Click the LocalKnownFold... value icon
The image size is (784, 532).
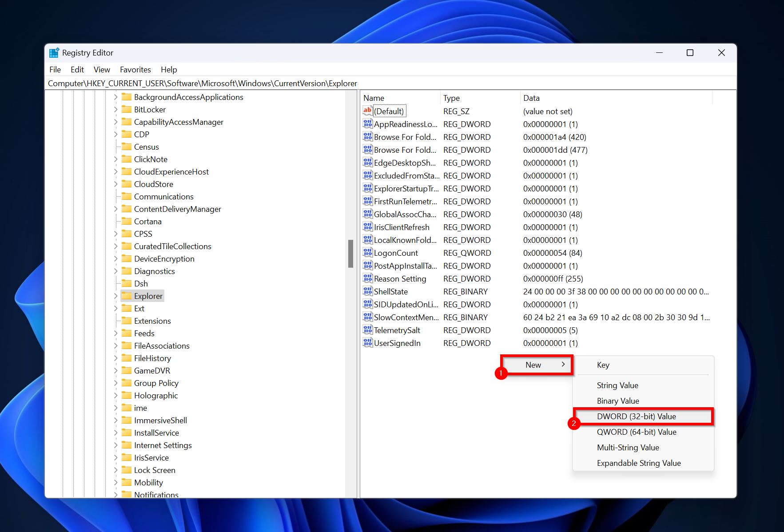[367, 240]
